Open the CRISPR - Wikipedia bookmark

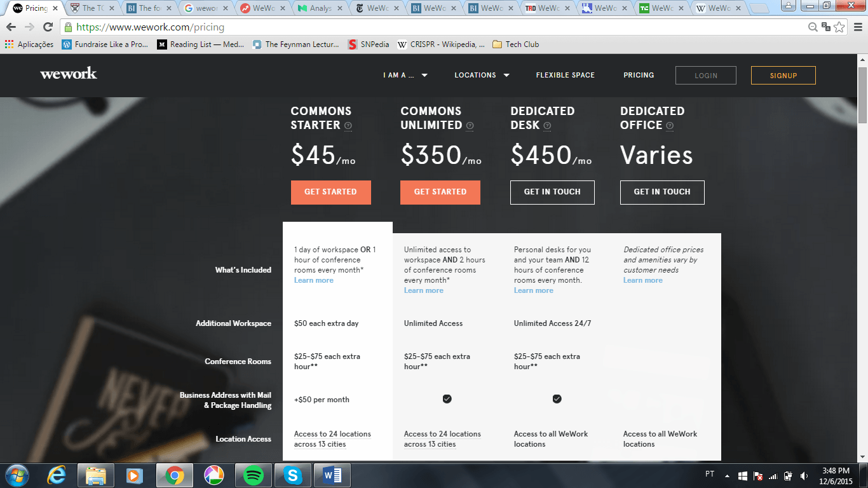point(441,44)
